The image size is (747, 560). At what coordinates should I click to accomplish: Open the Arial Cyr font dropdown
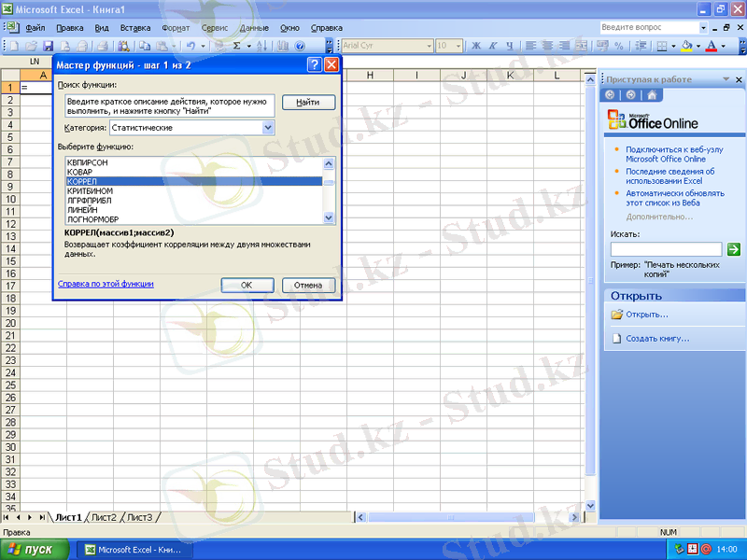429,46
